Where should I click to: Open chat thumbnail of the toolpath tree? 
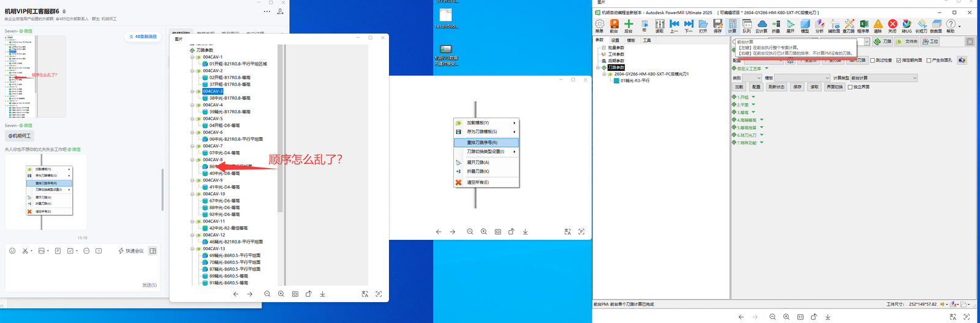pyautogui.click(x=36, y=76)
